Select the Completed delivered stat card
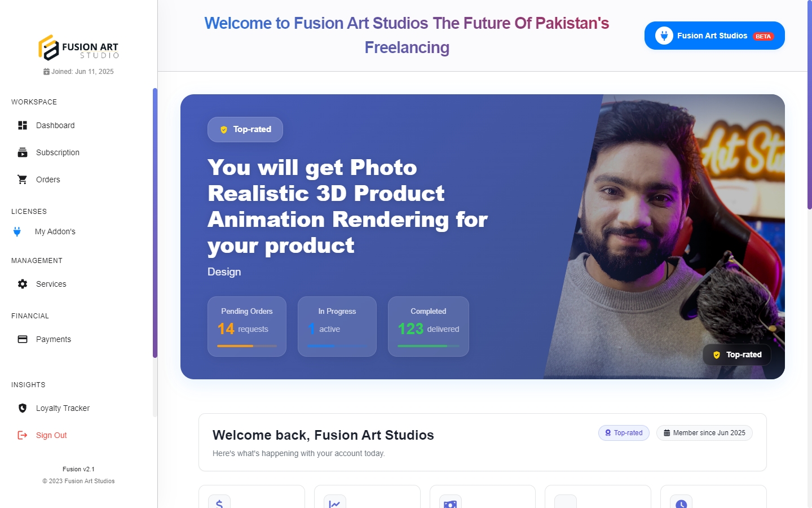 tap(429, 326)
